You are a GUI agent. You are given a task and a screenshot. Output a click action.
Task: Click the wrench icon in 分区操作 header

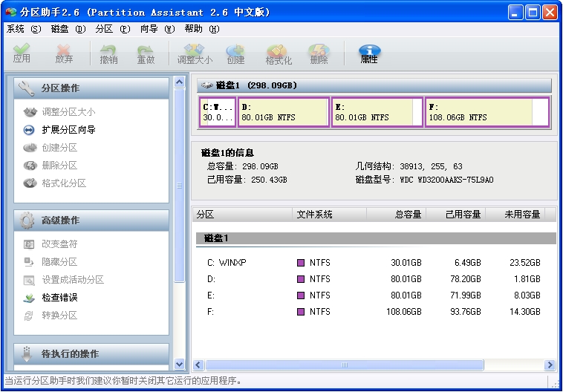[x=27, y=88]
